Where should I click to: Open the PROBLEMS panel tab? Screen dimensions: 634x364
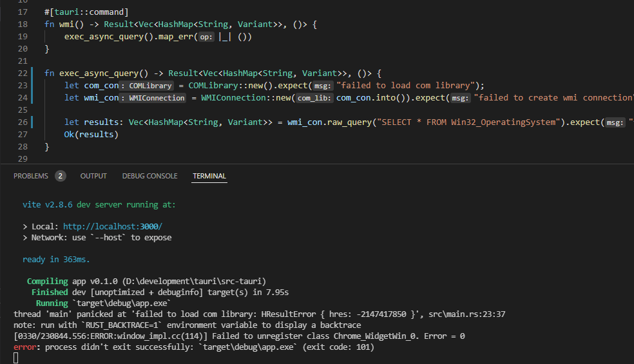click(31, 176)
